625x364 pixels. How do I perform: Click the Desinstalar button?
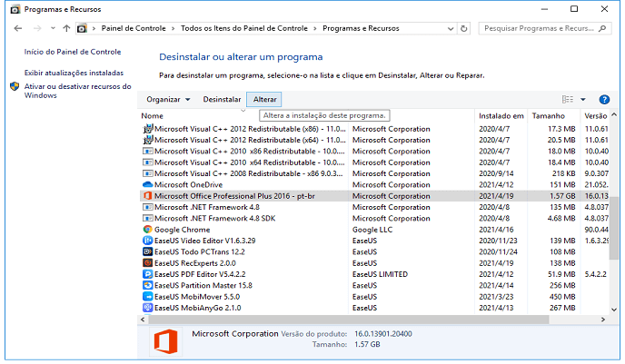click(x=222, y=99)
